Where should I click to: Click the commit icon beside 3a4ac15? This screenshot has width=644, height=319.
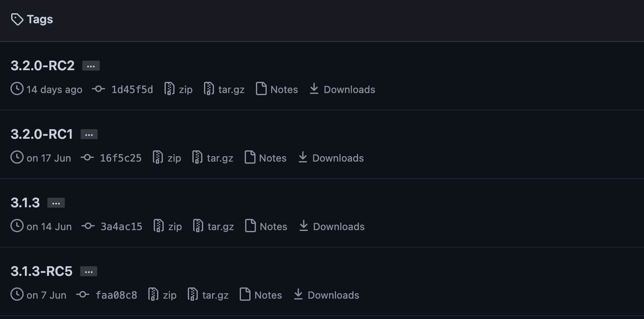click(88, 226)
